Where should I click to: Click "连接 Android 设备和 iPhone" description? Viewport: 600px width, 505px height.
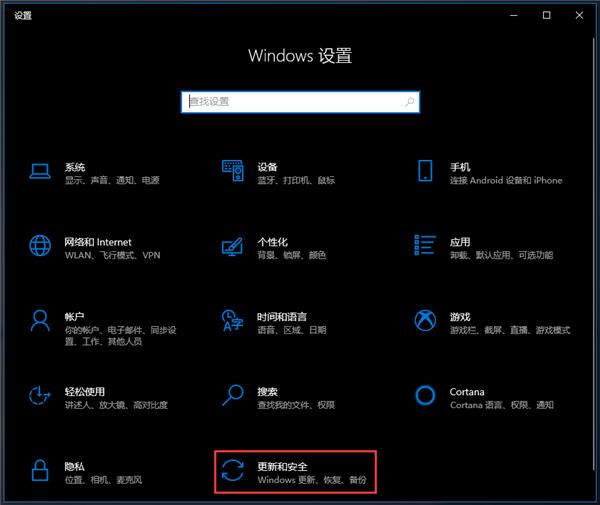(506, 180)
